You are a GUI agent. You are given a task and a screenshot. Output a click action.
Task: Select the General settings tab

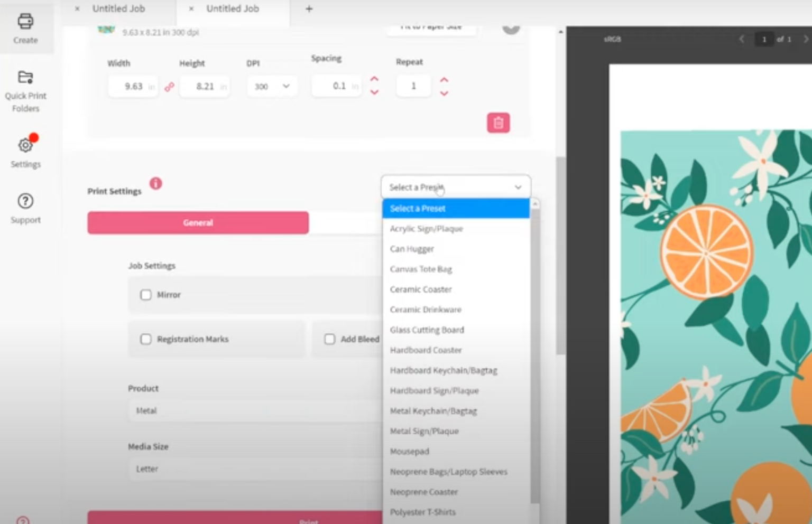point(198,222)
